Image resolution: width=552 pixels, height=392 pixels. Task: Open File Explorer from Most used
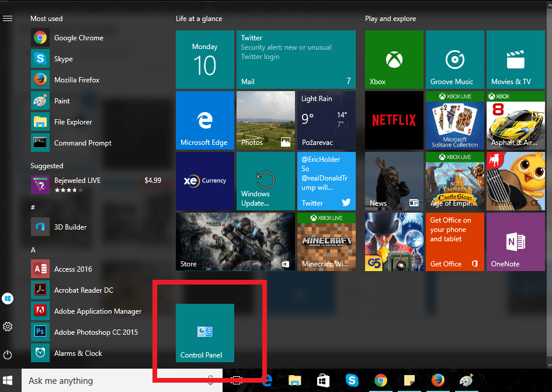coord(95,122)
